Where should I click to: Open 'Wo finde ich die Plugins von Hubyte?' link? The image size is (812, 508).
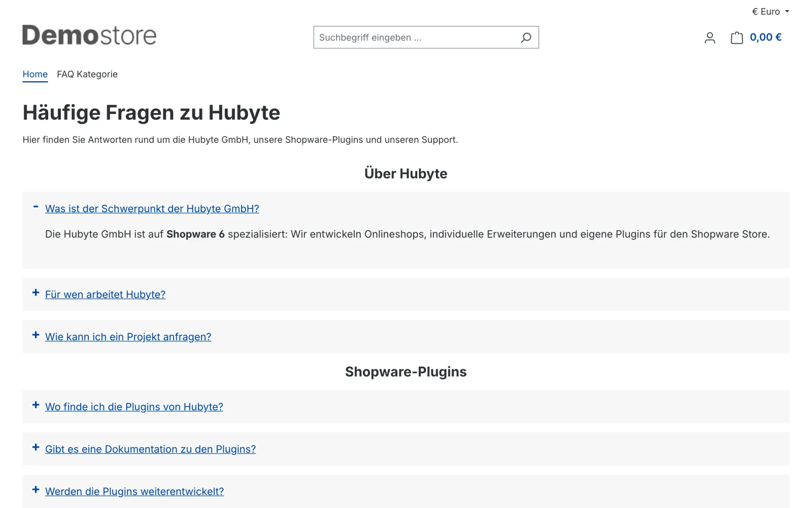coord(134,407)
